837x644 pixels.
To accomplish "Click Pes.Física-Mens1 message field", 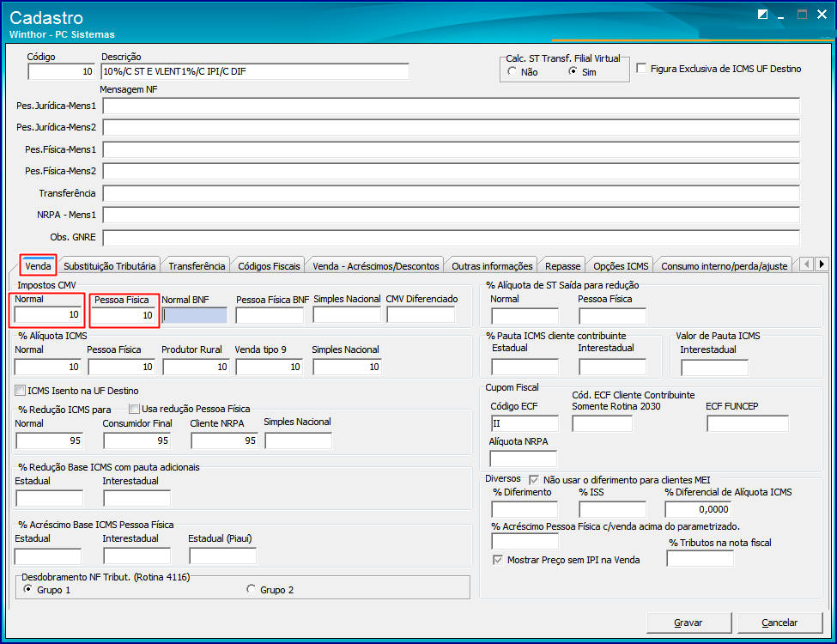I will (x=452, y=149).
